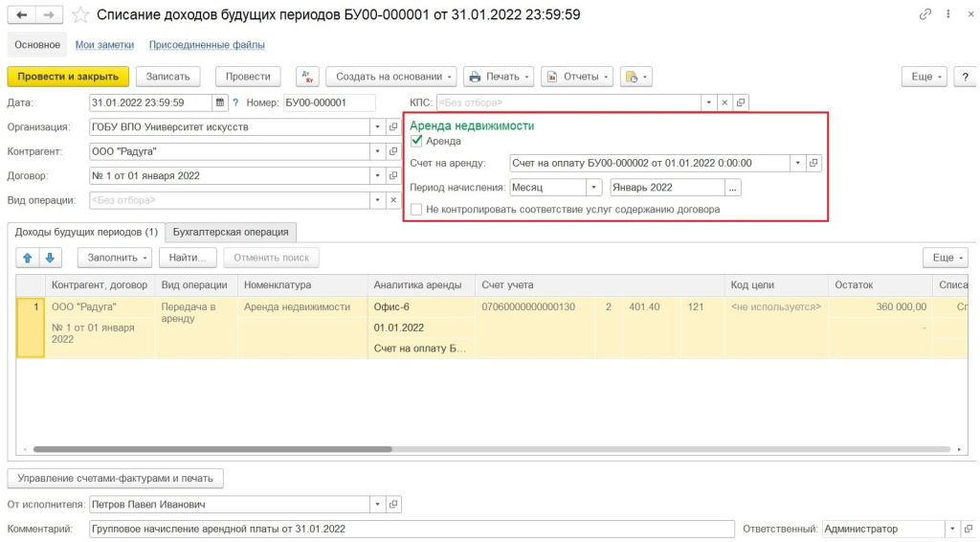This screenshot has width=980, height=542.
Task: Open the calendar picker for Дата field
Action: 220,102
